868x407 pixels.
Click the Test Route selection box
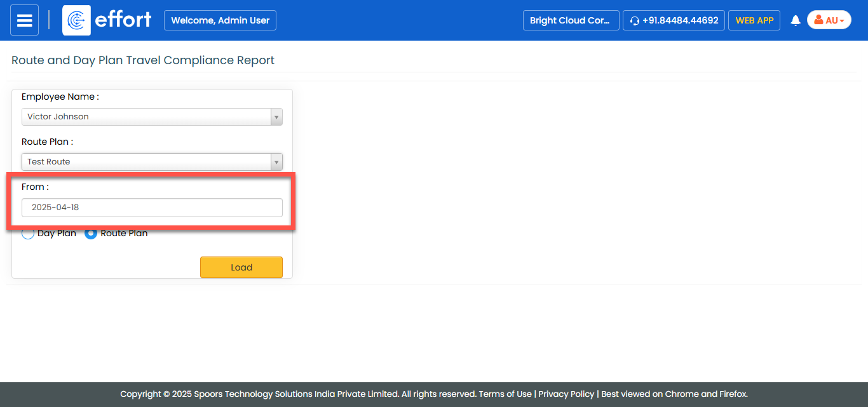pos(146,162)
